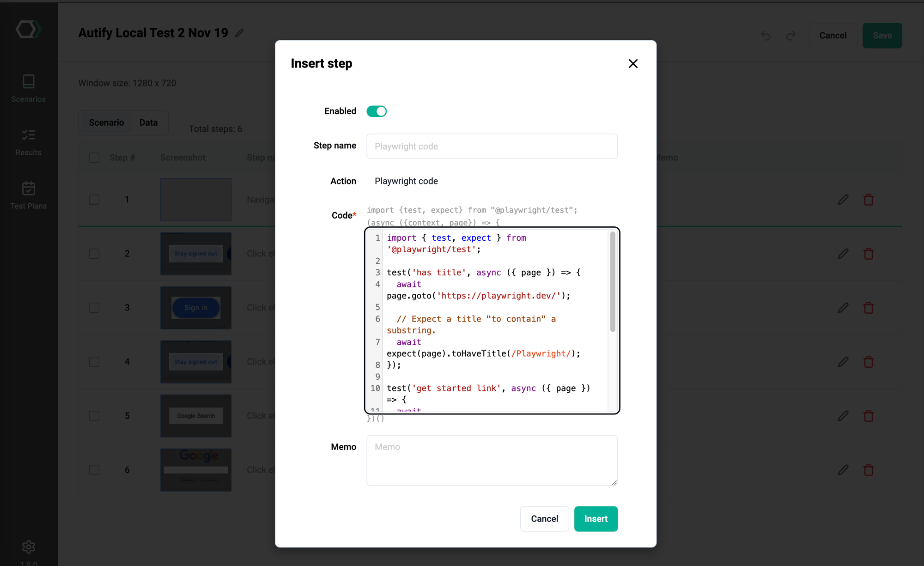Click the Memo text area field
924x566 pixels.
[x=492, y=459]
